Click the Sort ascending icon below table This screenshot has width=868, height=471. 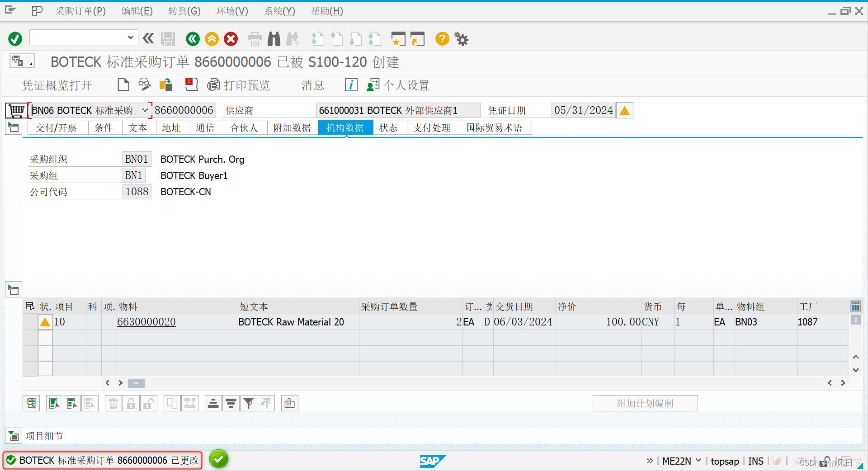point(213,403)
